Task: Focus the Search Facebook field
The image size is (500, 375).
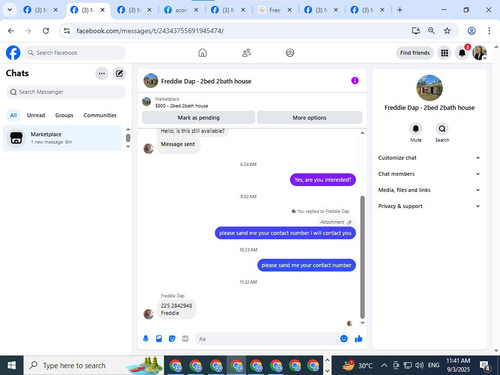Action: click(75, 53)
